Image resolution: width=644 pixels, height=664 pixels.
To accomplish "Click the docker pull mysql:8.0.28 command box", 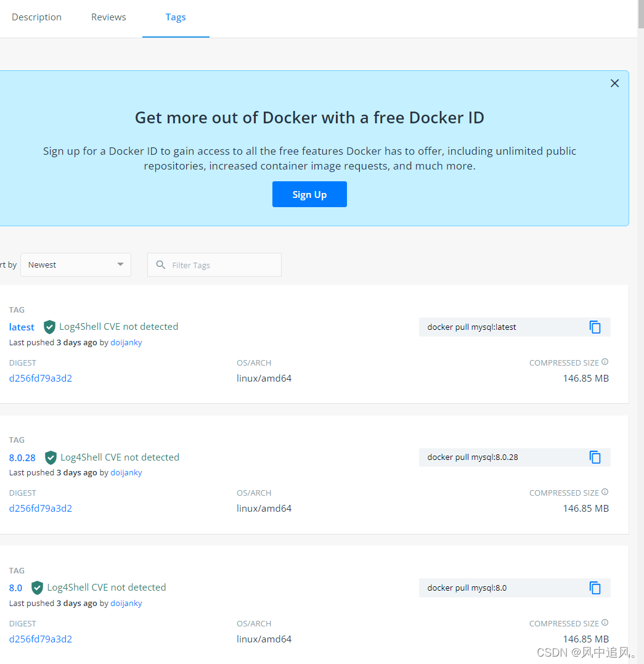I will [515, 457].
